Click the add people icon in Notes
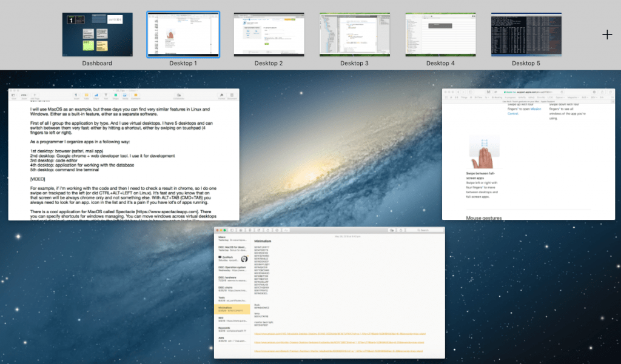Image resolution: width=621 pixels, height=364 pixels. (x=392, y=230)
